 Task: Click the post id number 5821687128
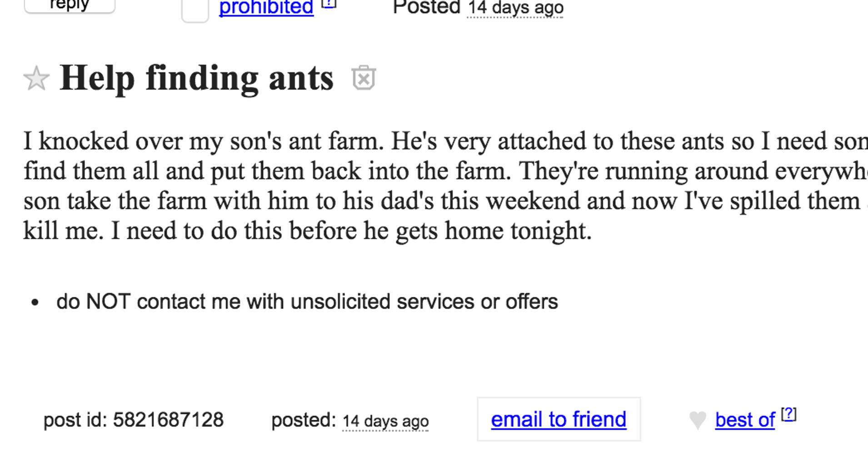pos(168,420)
